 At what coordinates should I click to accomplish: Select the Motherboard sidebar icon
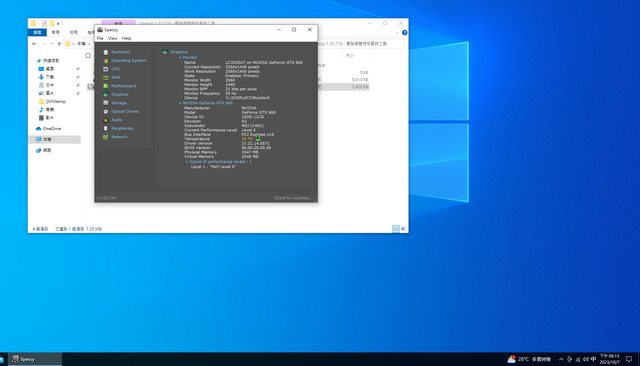[x=106, y=86]
